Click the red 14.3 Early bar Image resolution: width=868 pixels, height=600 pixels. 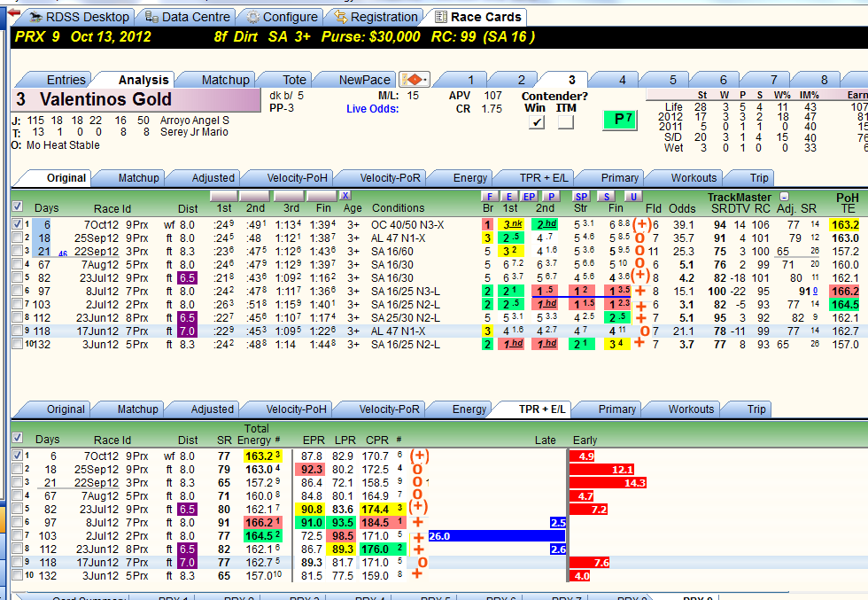click(x=608, y=482)
